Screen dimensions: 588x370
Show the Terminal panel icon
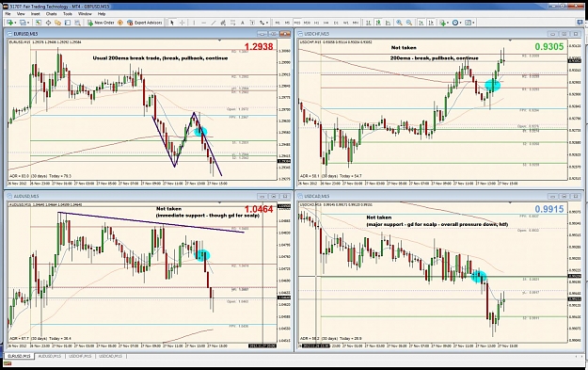point(68,23)
